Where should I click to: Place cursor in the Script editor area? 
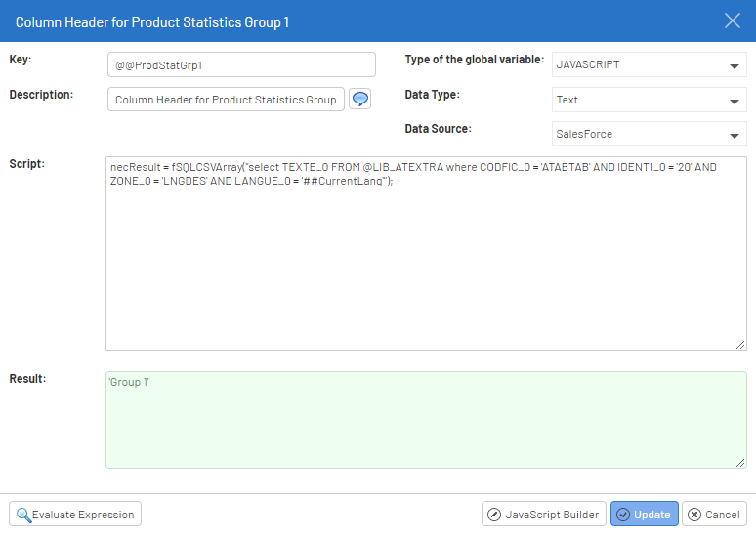[426, 264]
